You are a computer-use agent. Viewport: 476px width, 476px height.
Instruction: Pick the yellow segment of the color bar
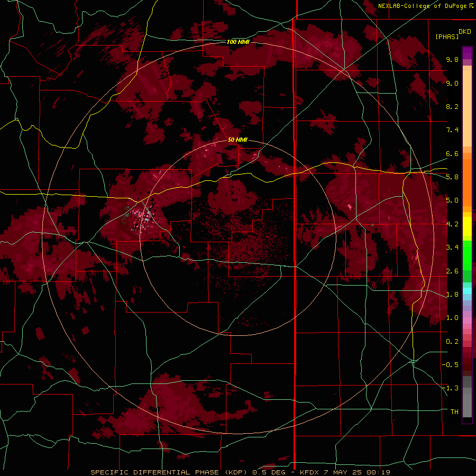point(467,226)
